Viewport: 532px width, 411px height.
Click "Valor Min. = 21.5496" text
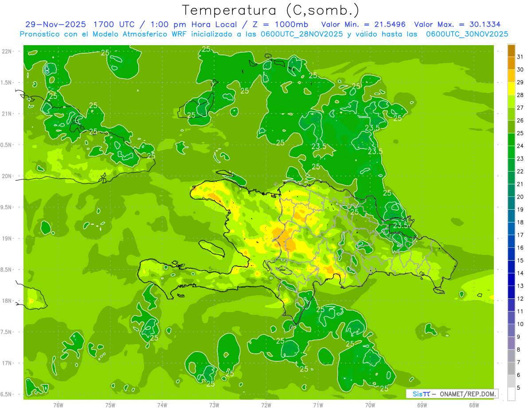pyautogui.click(x=363, y=24)
